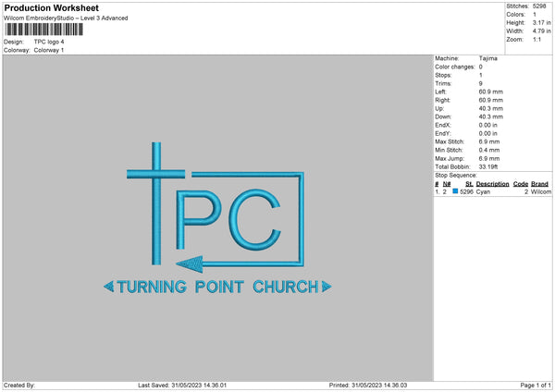The image size is (555, 392).
Task: Click the Stitches value 5298
Action: pos(539,6)
